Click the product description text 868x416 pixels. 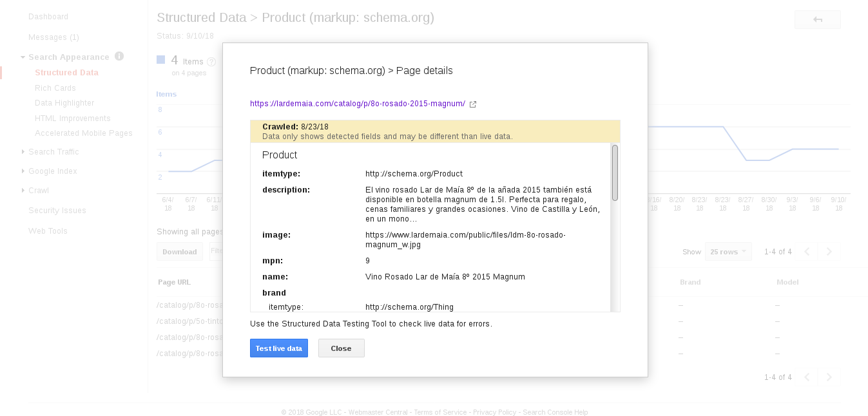(x=483, y=205)
